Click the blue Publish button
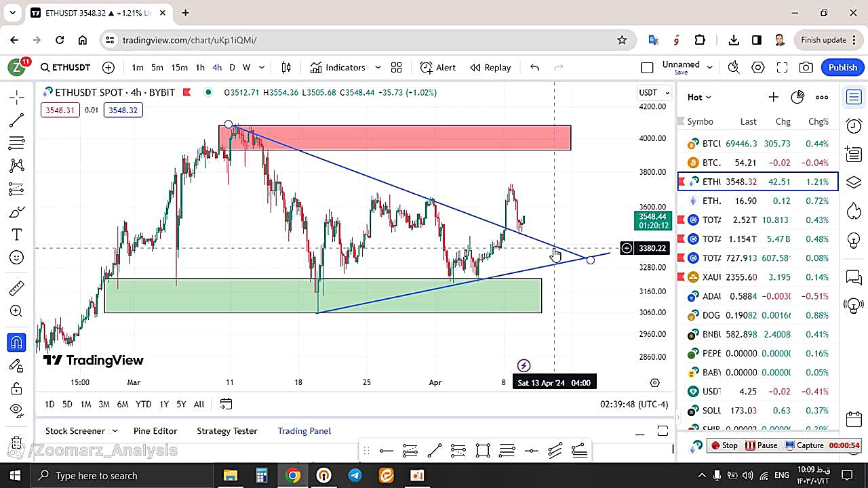The image size is (868, 488). pos(843,67)
